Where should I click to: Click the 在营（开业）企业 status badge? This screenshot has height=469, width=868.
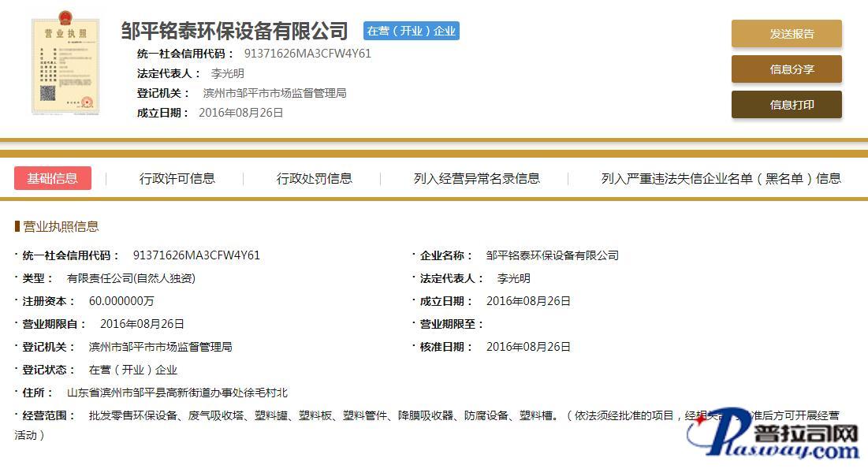pos(412,31)
